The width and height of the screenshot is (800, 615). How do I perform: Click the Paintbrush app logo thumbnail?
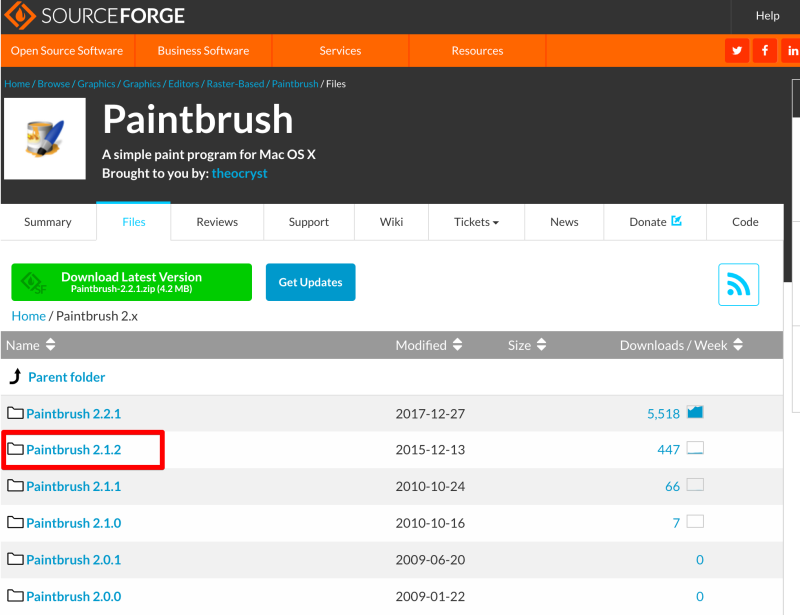[45, 138]
